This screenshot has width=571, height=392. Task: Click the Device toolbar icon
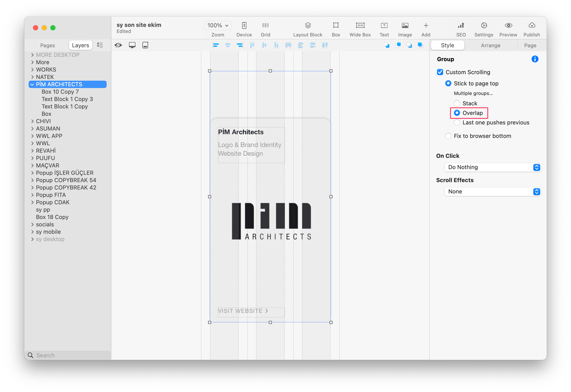[244, 25]
